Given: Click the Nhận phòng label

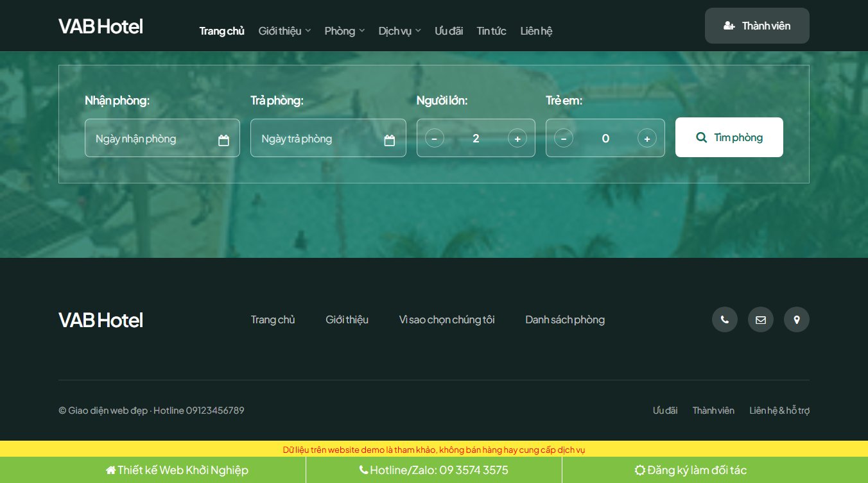Looking at the screenshot, I should coord(117,101).
